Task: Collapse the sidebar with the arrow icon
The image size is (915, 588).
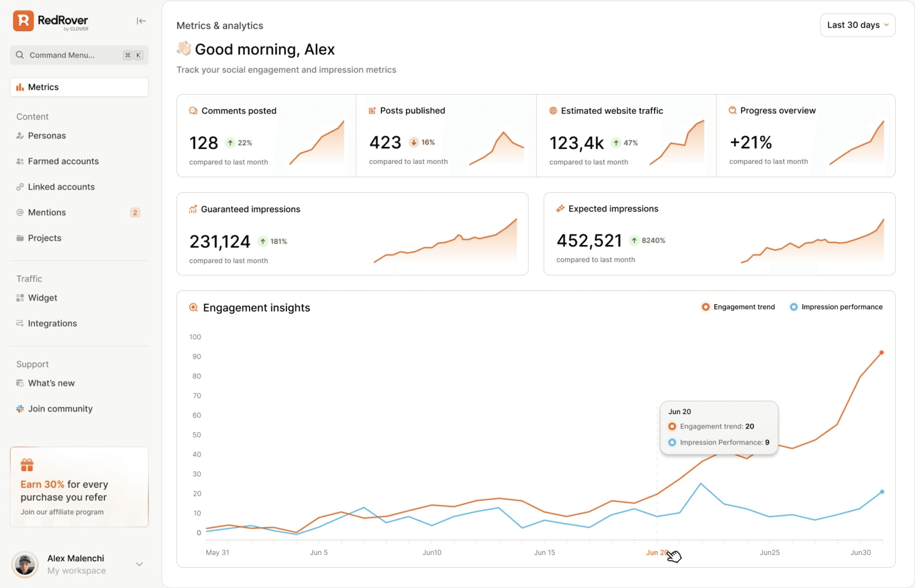Action: click(x=141, y=21)
